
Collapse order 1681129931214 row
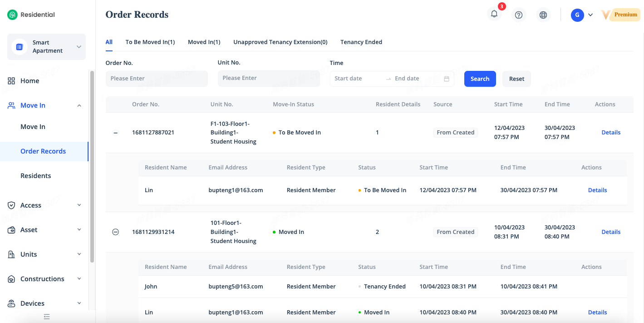115,232
